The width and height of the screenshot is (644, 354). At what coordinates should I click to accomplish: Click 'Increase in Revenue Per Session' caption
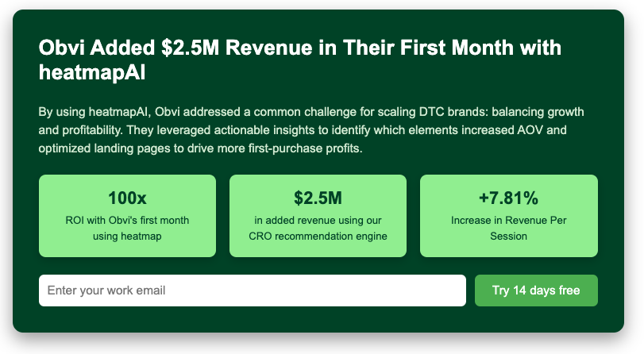pyautogui.click(x=508, y=228)
